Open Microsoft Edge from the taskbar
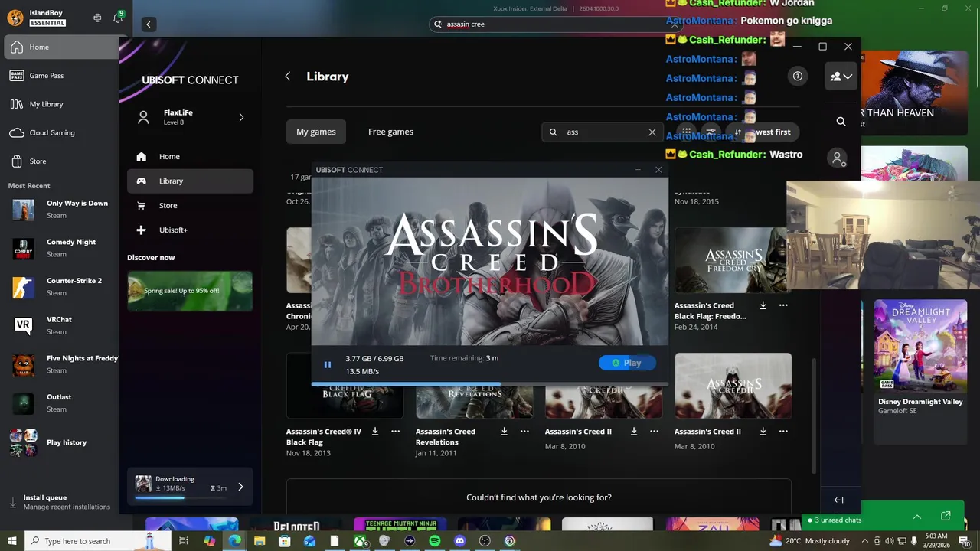980x551 pixels. pos(234,541)
